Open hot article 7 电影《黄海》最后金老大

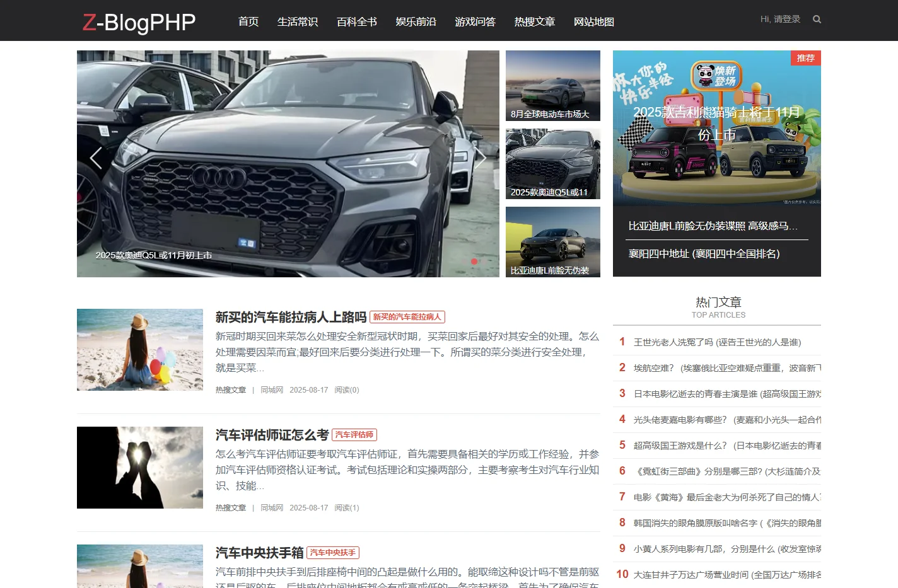click(x=727, y=497)
